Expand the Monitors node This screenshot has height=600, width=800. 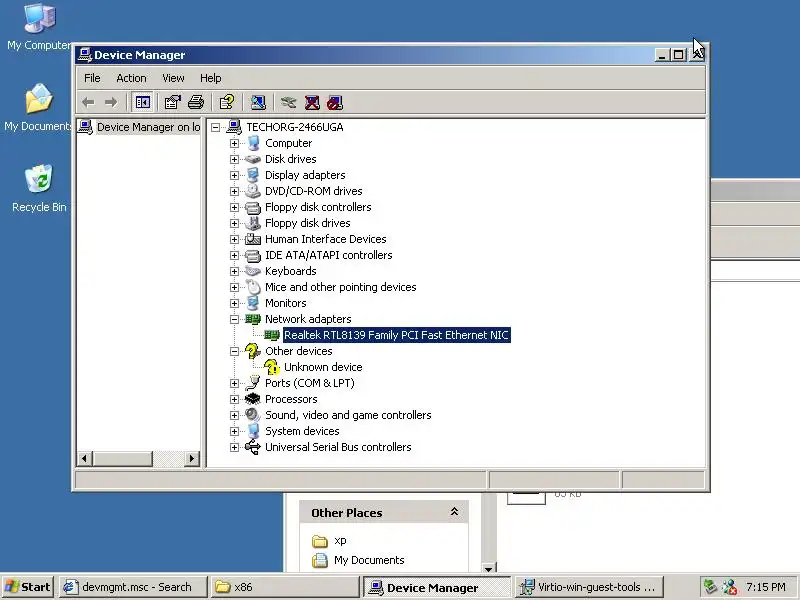(x=234, y=303)
